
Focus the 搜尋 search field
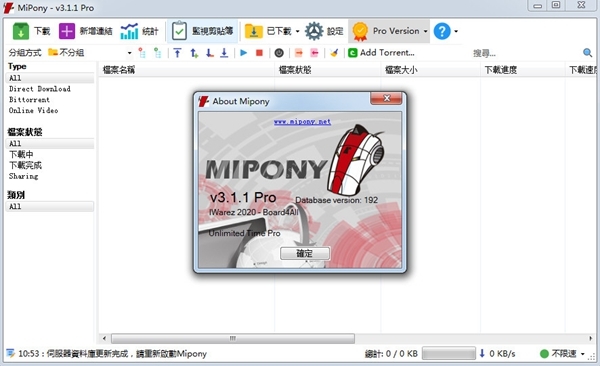point(524,53)
